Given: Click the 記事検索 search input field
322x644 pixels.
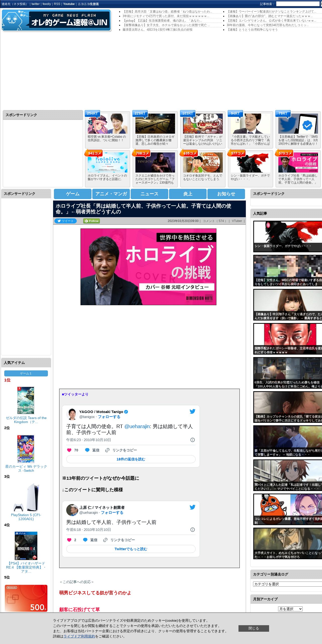Looking at the screenshot, I should pos(298,4).
